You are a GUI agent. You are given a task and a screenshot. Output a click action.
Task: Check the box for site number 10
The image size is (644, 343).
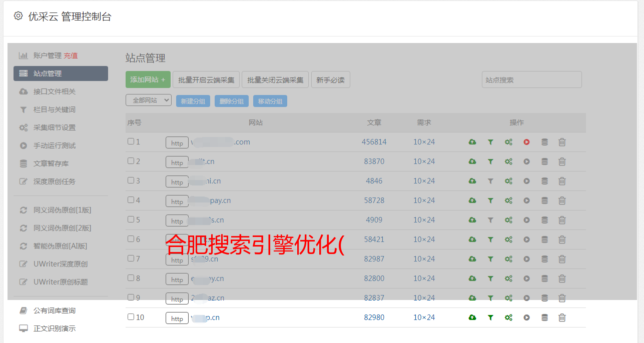pyautogui.click(x=131, y=317)
